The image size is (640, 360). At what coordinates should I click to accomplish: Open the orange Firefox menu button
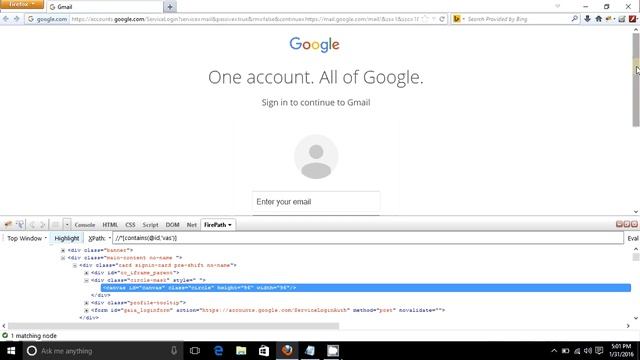pyautogui.click(x=22, y=4)
